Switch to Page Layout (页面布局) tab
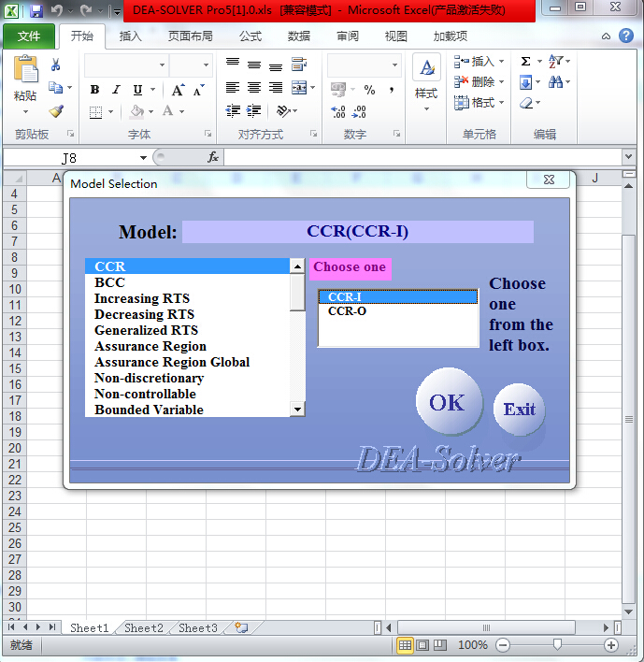 click(x=191, y=36)
